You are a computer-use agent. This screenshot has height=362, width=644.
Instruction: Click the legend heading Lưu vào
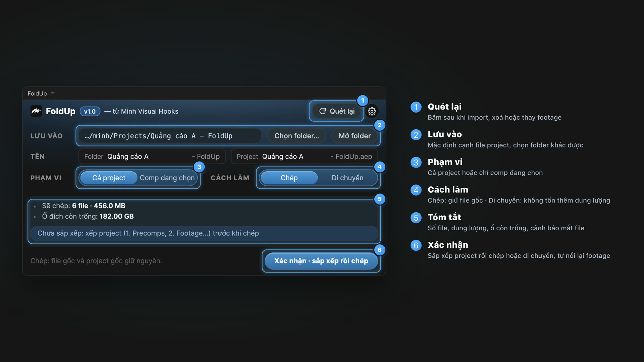[445, 134]
